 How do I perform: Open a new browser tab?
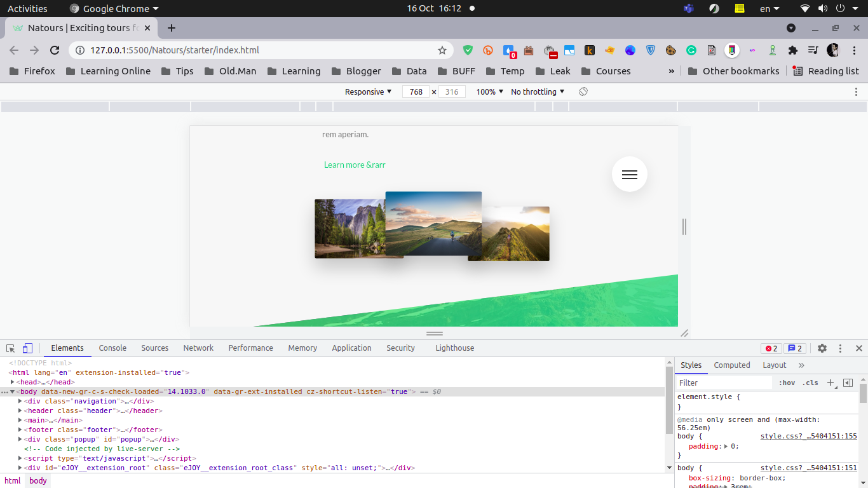(172, 28)
